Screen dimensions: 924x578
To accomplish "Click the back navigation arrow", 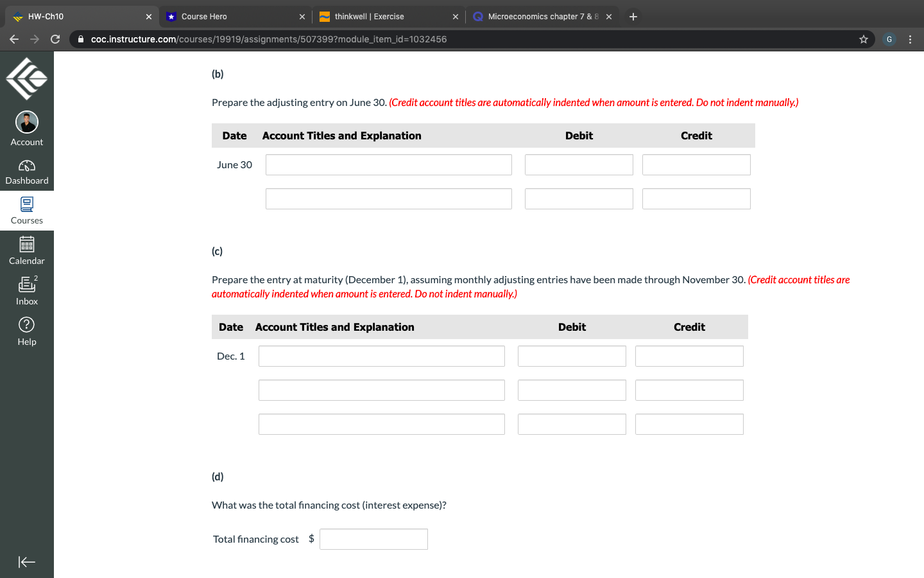I will coord(14,39).
